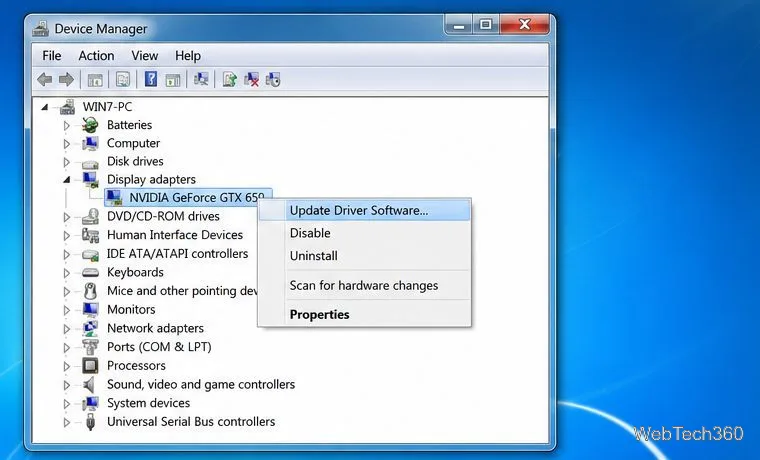
Task: Expand the DVD/CD-ROM drives node arrow
Action: [67, 217]
